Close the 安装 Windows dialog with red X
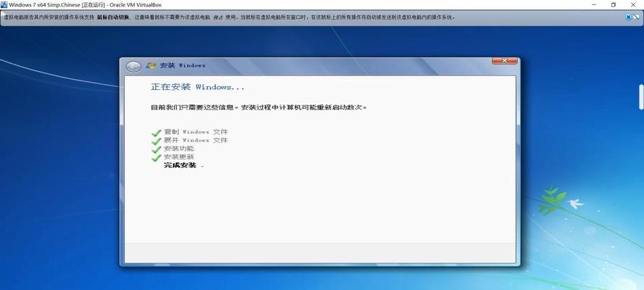 click(x=504, y=61)
